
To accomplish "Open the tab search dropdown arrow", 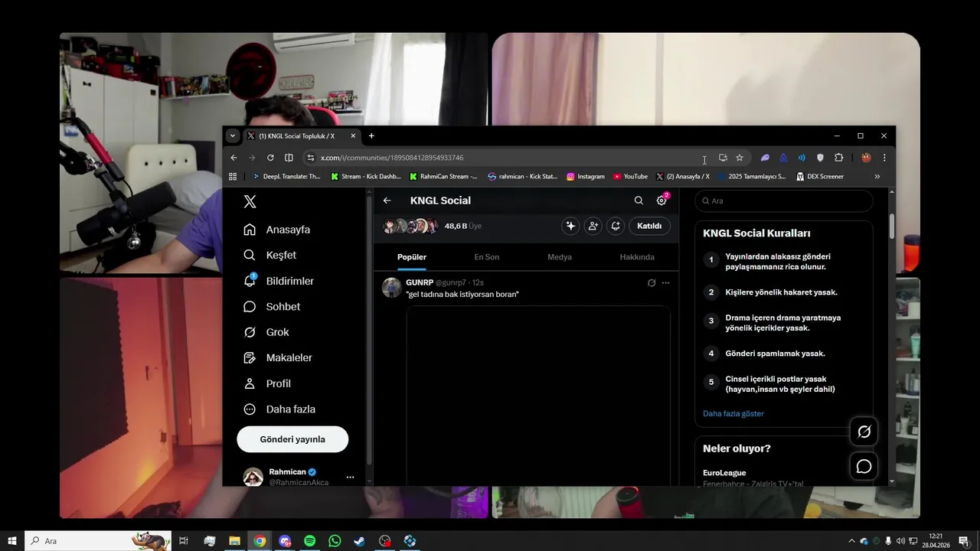I will 233,136.
